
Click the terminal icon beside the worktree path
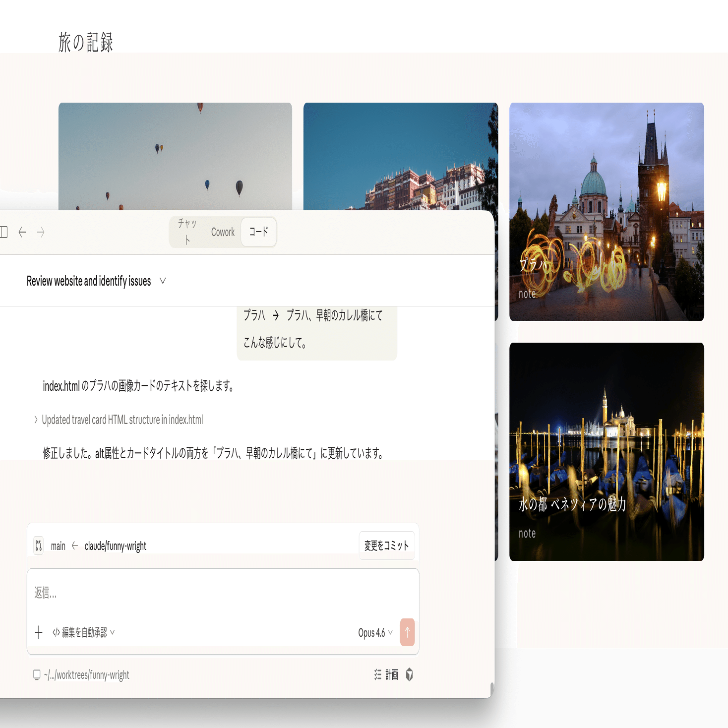(x=36, y=675)
